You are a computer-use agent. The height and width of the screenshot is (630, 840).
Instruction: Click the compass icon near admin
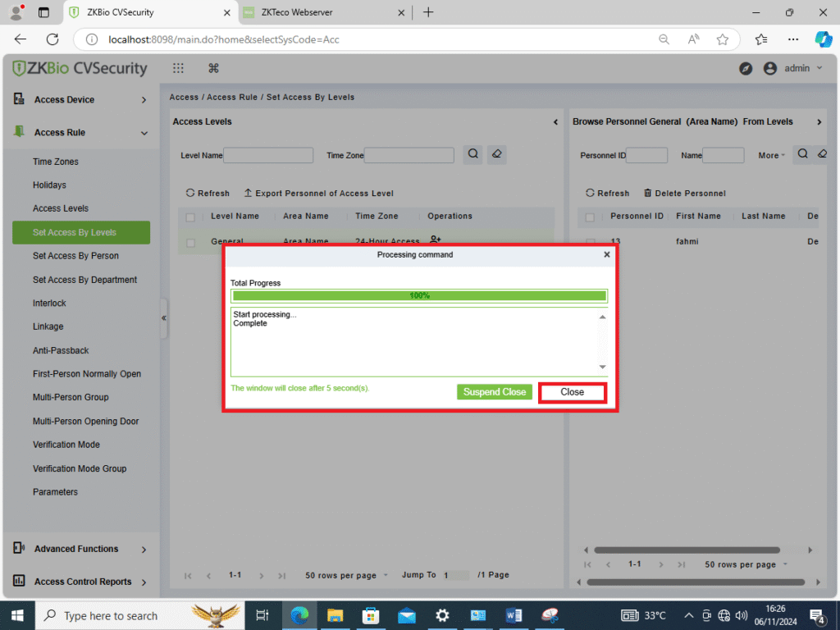[746, 69]
